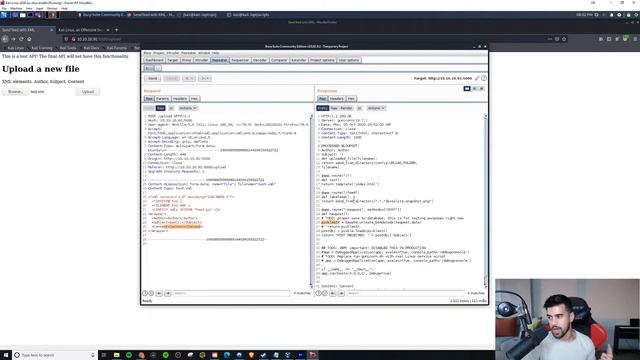Select the Request panel Headers tab

coord(180,99)
